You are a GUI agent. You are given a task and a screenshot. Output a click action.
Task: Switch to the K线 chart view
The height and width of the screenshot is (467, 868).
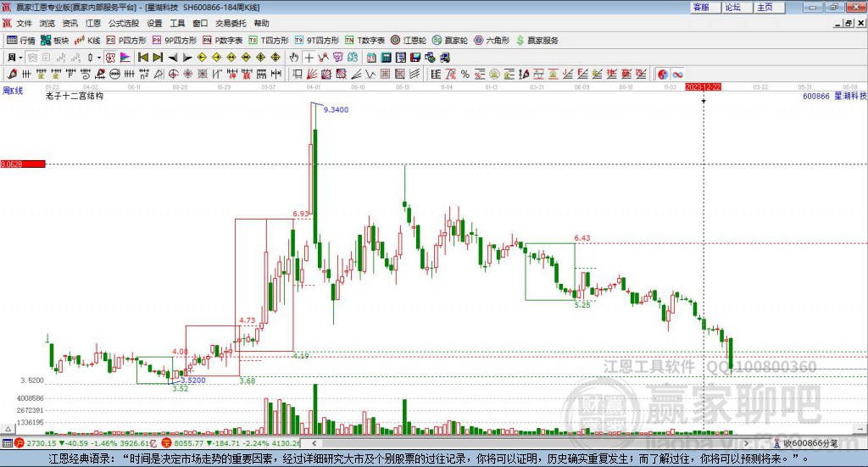coord(87,41)
